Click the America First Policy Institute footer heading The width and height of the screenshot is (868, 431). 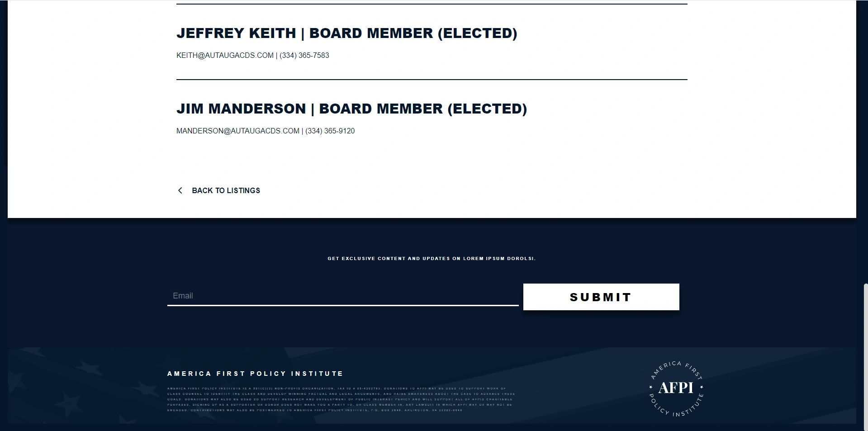coord(255,374)
